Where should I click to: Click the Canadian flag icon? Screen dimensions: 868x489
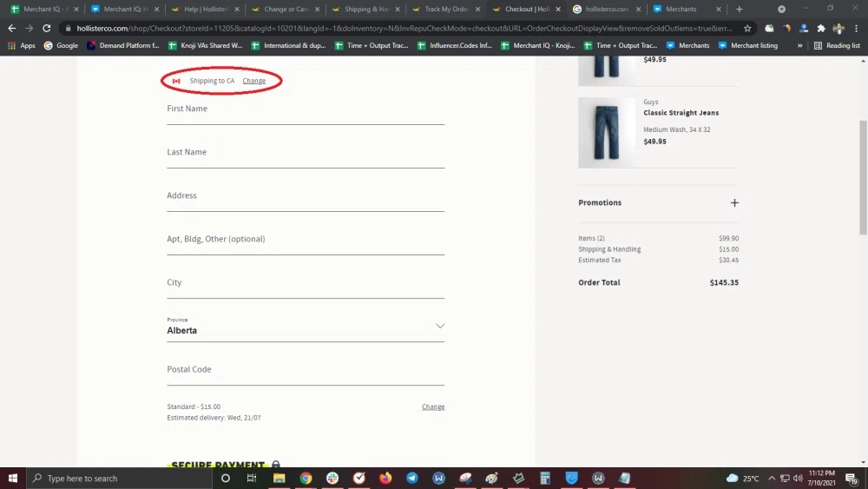[x=176, y=81]
